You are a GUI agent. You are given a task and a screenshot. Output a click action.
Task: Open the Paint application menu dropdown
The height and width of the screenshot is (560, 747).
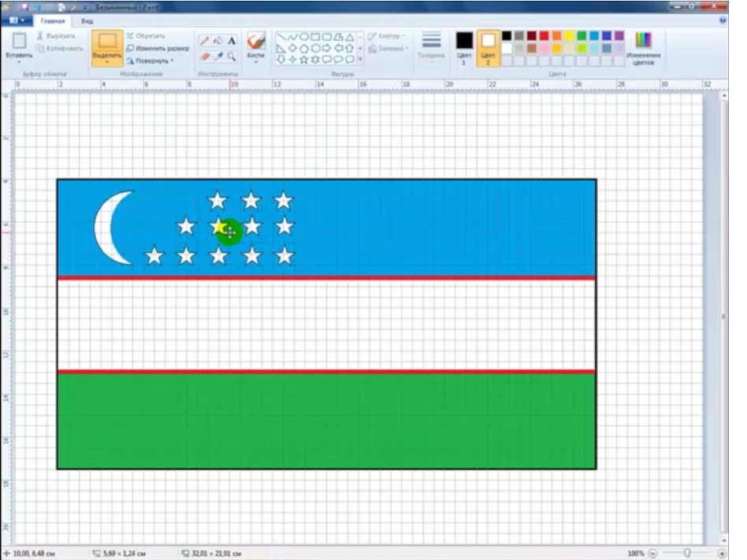pyautogui.click(x=17, y=20)
